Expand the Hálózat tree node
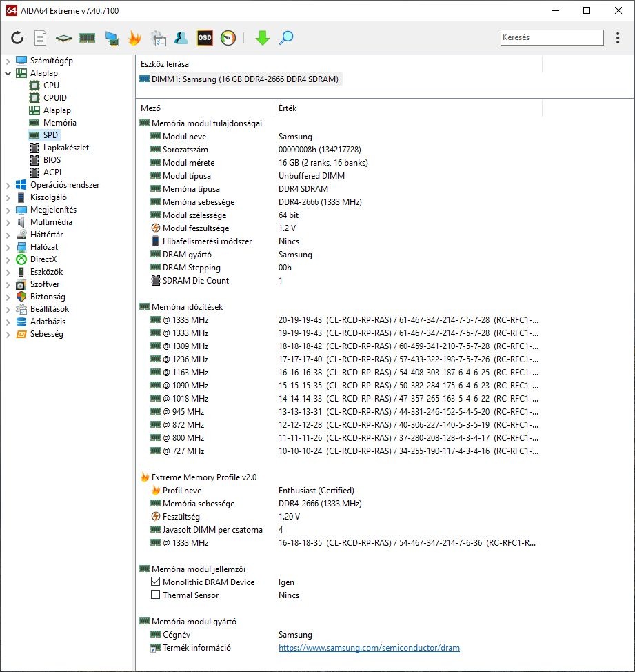This screenshot has width=635, height=672. [8, 247]
